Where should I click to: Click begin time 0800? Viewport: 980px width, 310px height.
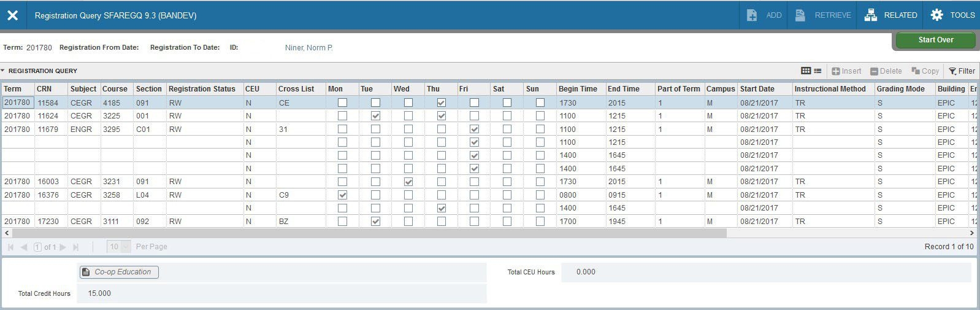click(568, 195)
